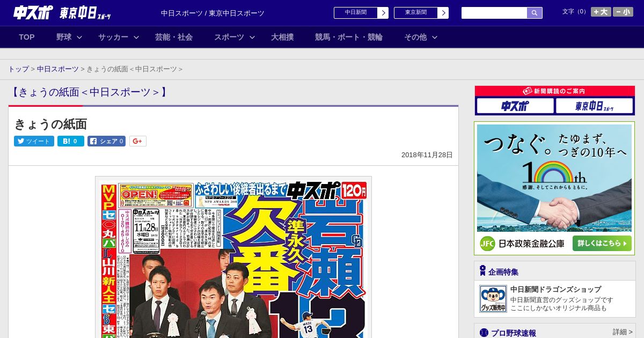The image size is (644, 338).
Task: Click the 東京中日スポーツ subscription banner button
Action: tap(594, 106)
